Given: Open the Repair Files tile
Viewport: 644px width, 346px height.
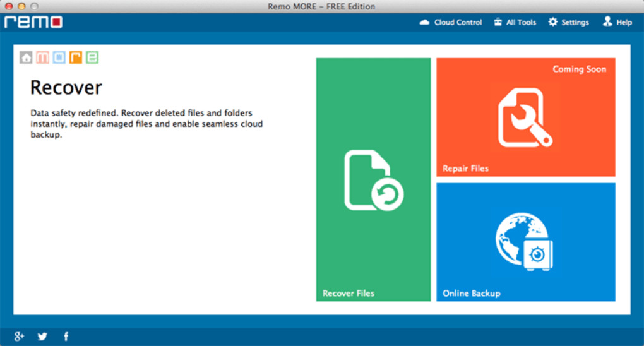Looking at the screenshot, I should click(526, 117).
